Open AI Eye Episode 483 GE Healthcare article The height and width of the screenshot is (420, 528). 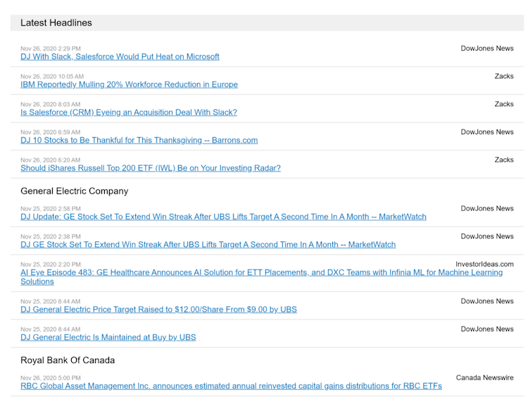[x=261, y=273]
